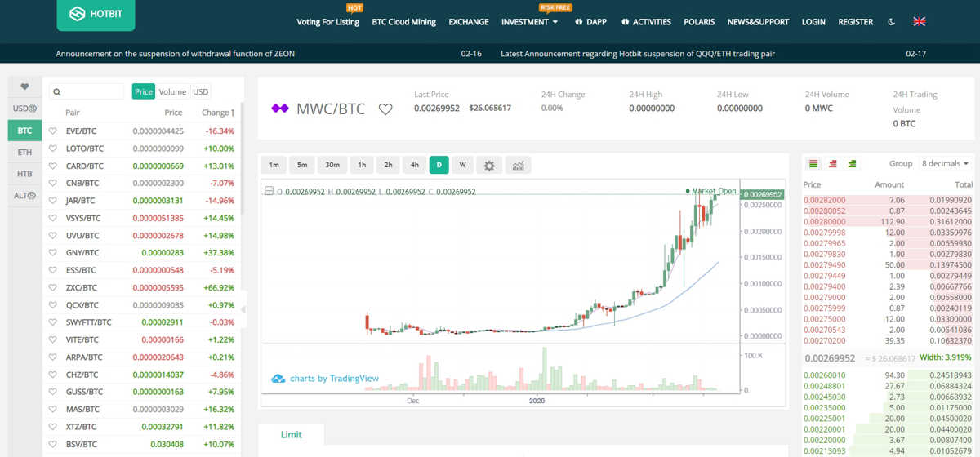The height and width of the screenshot is (457, 980).
Task: Favorite the MWC/BTC pair heart
Action: (x=385, y=109)
